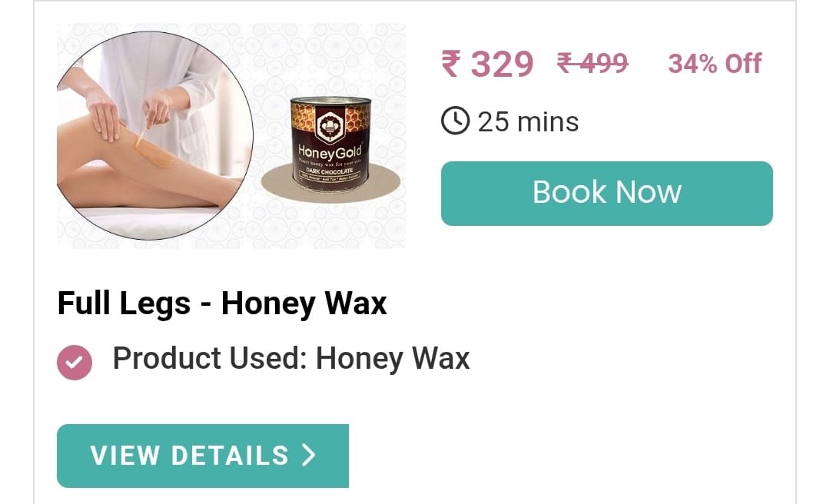Click the circular leg waxing photo
The height and width of the screenshot is (504, 830).
pos(154,135)
